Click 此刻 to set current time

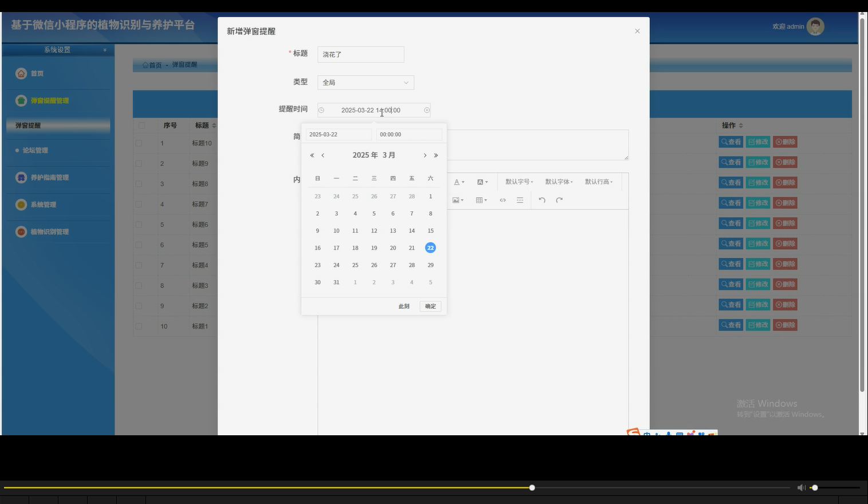(404, 306)
